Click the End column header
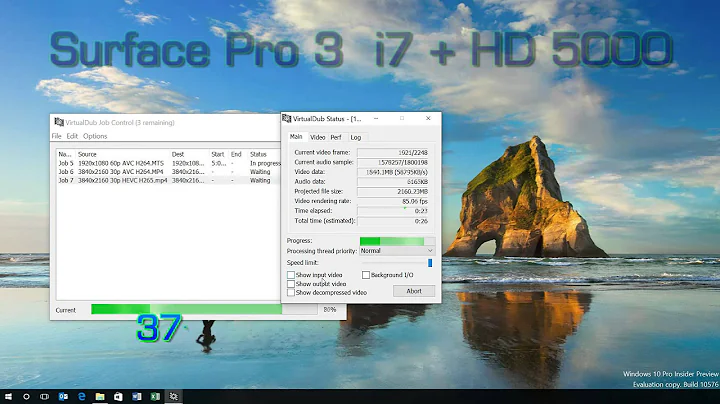 click(x=237, y=154)
